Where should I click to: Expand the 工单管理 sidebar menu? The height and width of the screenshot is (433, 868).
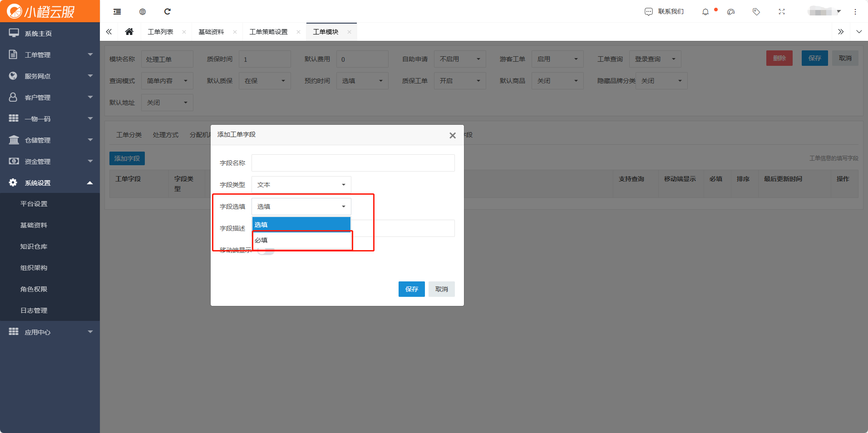coord(50,54)
